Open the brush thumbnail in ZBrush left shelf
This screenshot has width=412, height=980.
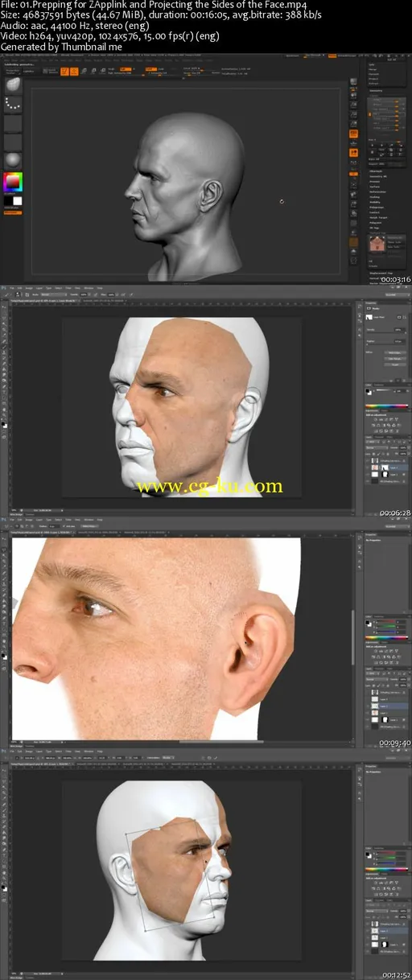point(13,84)
